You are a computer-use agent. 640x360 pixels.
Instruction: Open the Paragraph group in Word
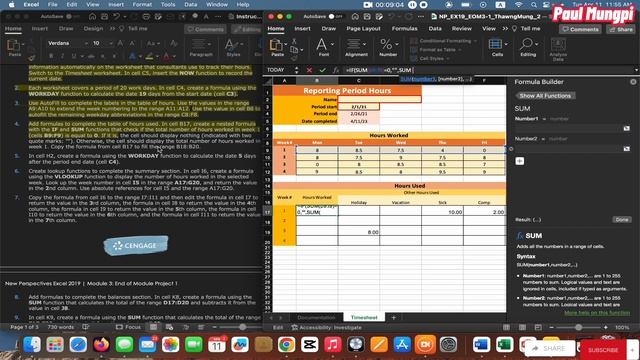(x=200, y=47)
